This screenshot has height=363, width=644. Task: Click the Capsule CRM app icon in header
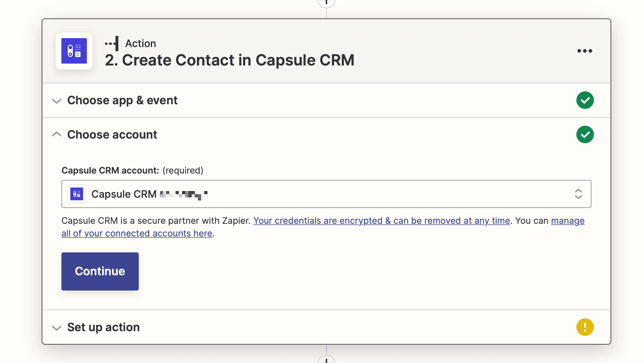coord(74,51)
